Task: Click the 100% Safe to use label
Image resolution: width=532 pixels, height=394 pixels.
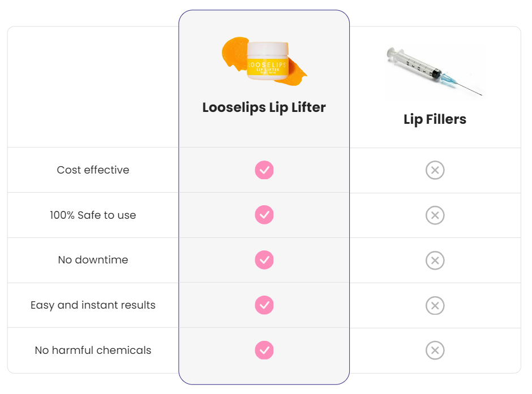Action: (93, 215)
